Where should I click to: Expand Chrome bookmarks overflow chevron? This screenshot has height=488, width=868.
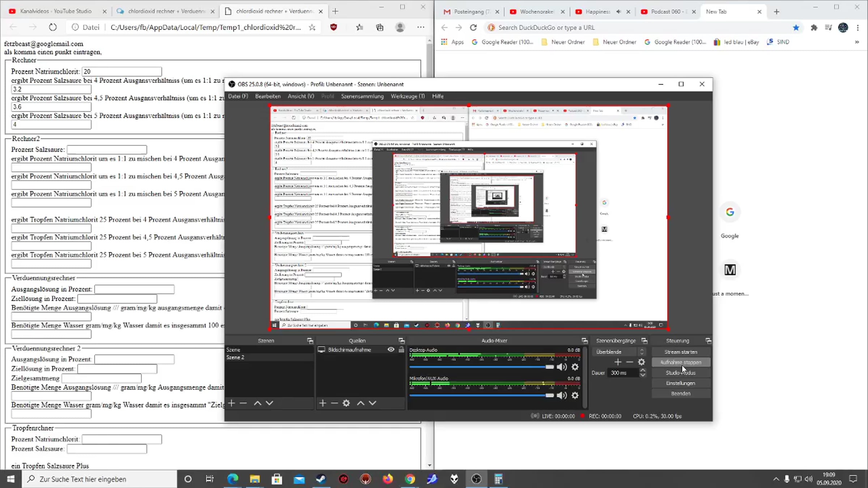857,42
